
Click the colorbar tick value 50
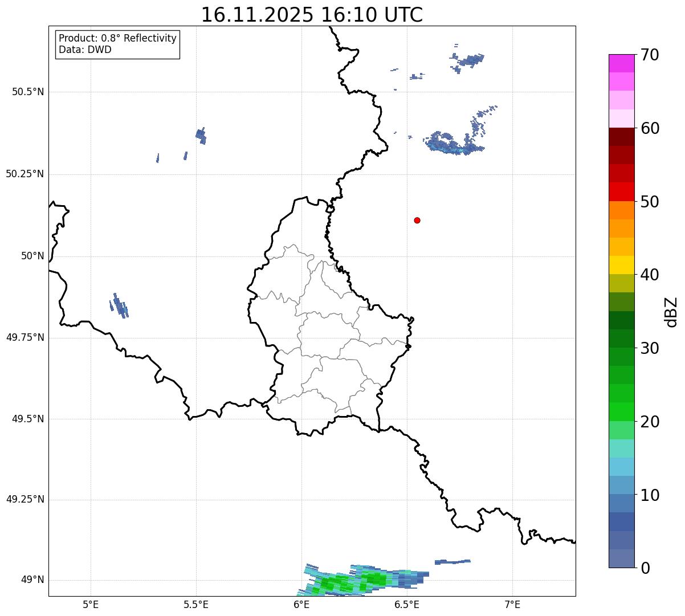[x=650, y=202]
